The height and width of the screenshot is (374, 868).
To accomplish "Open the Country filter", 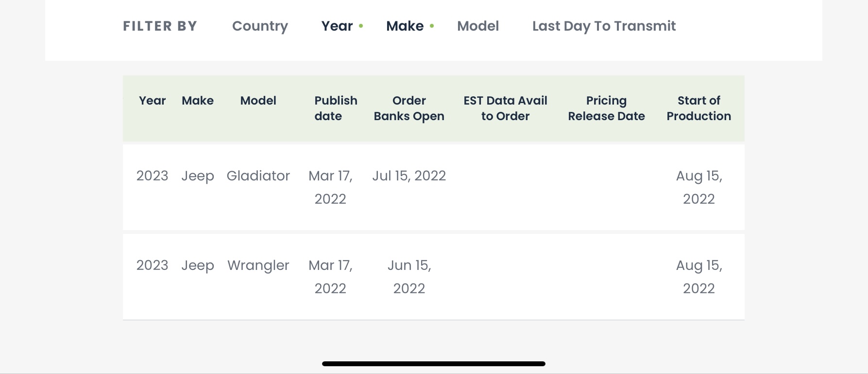I will point(260,26).
